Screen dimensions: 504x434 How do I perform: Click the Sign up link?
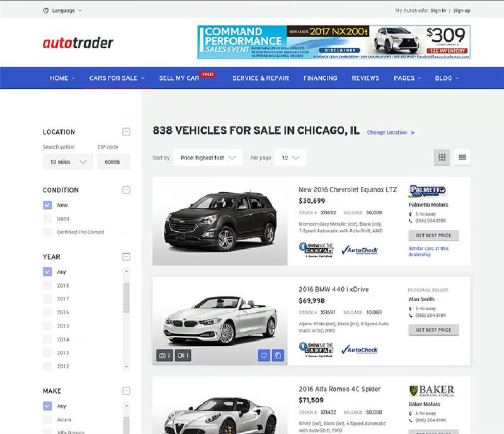pos(462,11)
